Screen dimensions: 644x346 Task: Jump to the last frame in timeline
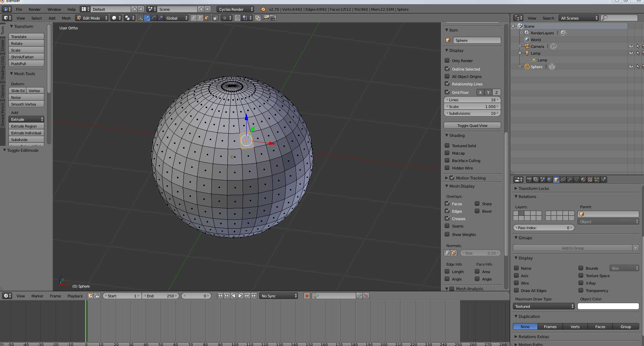pos(254,296)
